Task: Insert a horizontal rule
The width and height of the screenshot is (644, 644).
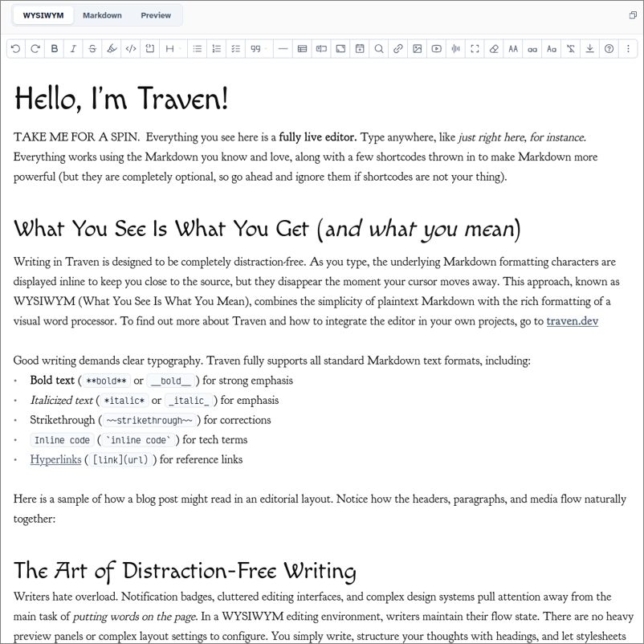Action: [283, 49]
